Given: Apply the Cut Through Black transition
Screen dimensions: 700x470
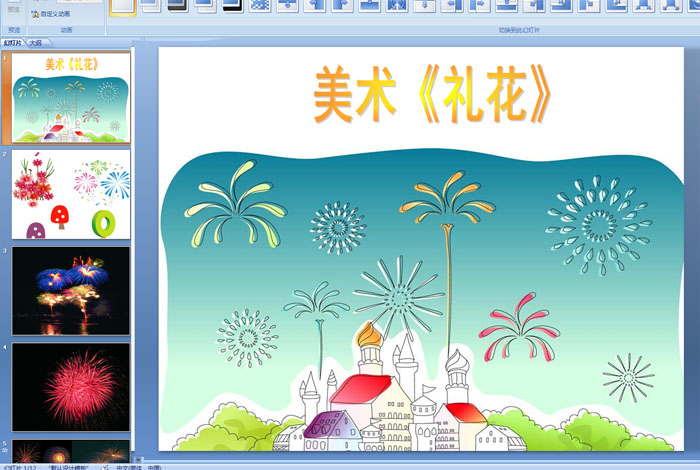Looking at the screenshot, I should [x=233, y=5].
